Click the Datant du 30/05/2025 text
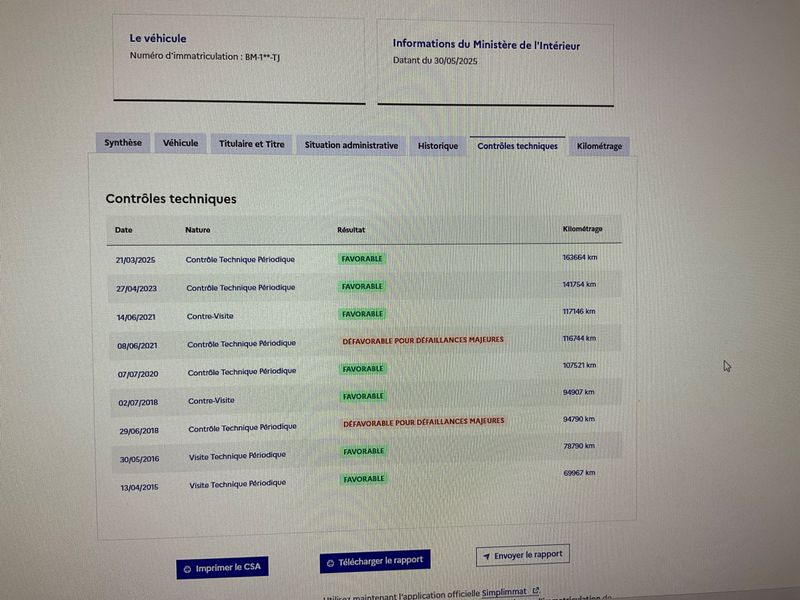Image resolution: width=800 pixels, height=600 pixels. coord(435,61)
